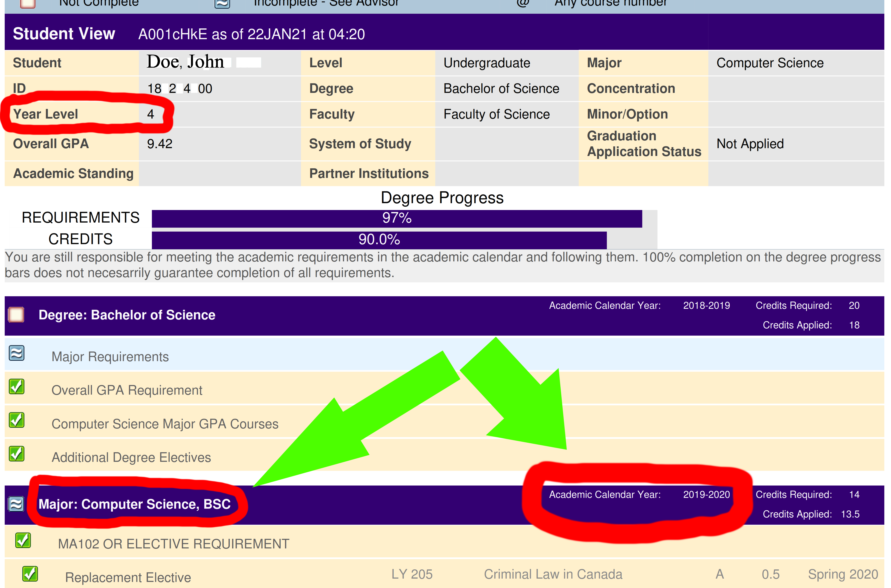Screen dimensions: 891x588
Task: Click the 90.0% credits progress bar
Action: coord(379,240)
